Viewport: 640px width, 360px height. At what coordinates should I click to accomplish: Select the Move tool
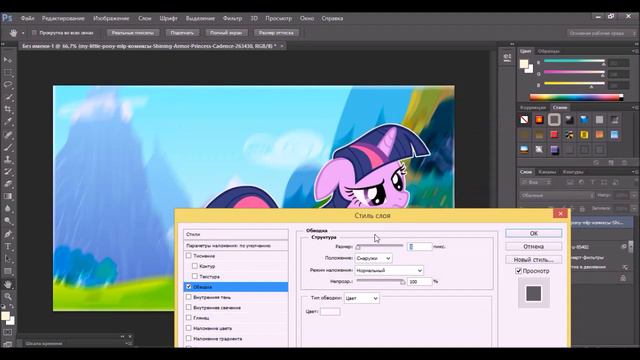pos(8,60)
